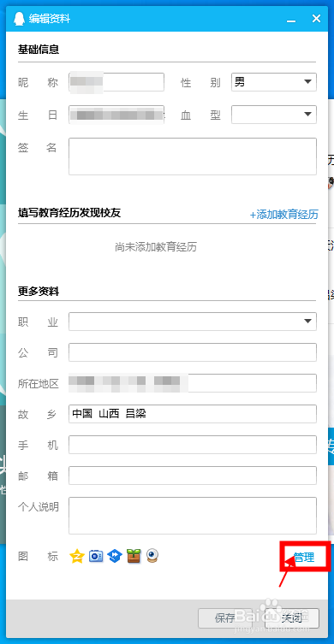Image resolution: width=334 pixels, height=644 pixels.
Task: Open the 性别 gender dropdown
Action: click(x=274, y=82)
